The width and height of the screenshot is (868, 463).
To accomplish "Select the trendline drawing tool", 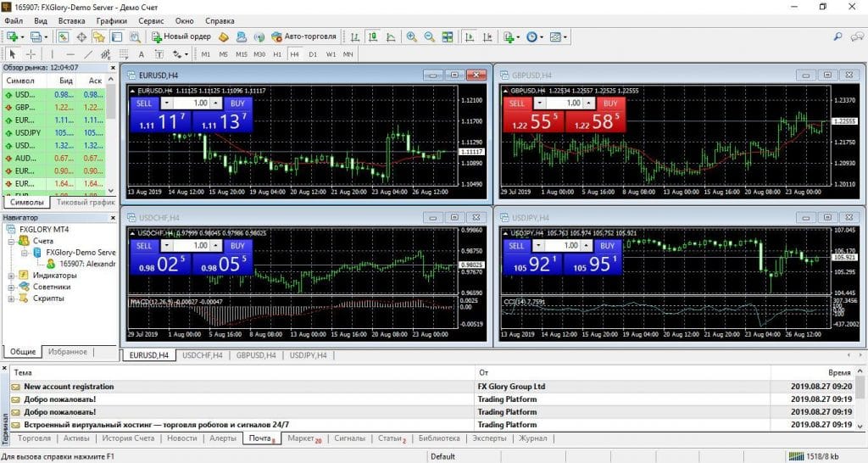I will (x=89, y=54).
